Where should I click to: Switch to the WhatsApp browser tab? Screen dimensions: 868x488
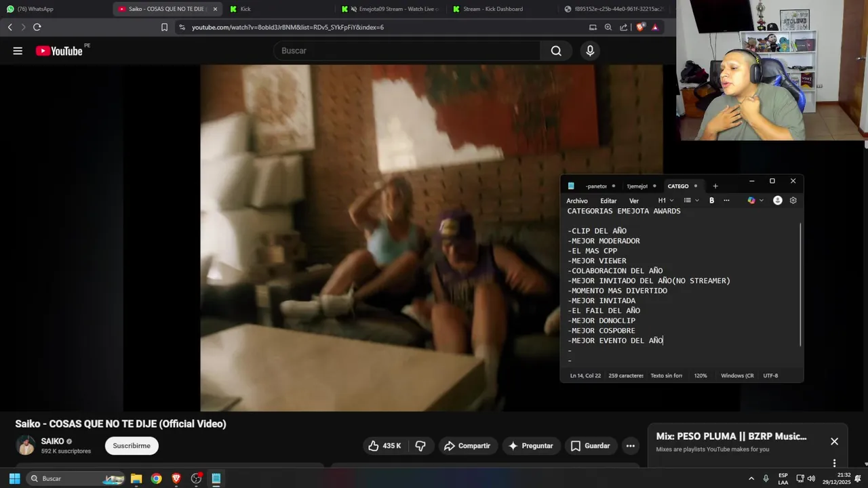54,9
